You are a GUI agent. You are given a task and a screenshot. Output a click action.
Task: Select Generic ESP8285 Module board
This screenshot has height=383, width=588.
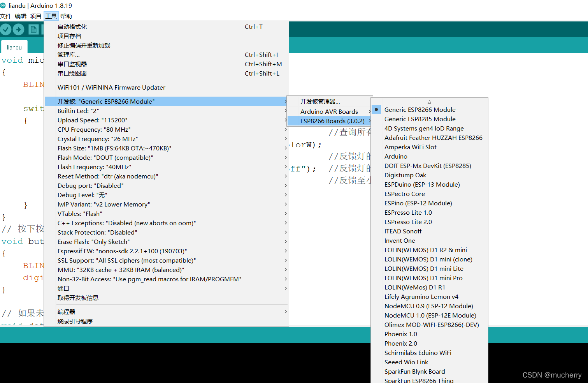pos(430,119)
